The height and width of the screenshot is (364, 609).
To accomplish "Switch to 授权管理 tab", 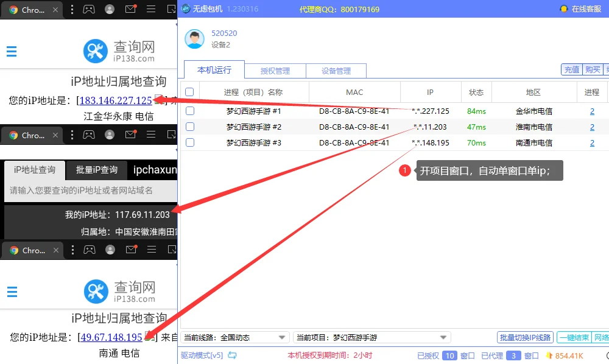I will coord(275,71).
